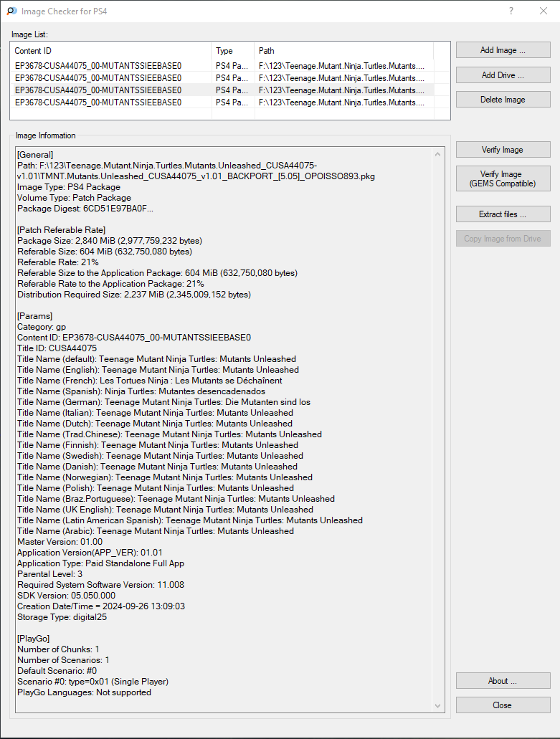The width and height of the screenshot is (560, 739).
Task: Run Verify Image (GEMS Compatible)
Action: coord(503,178)
